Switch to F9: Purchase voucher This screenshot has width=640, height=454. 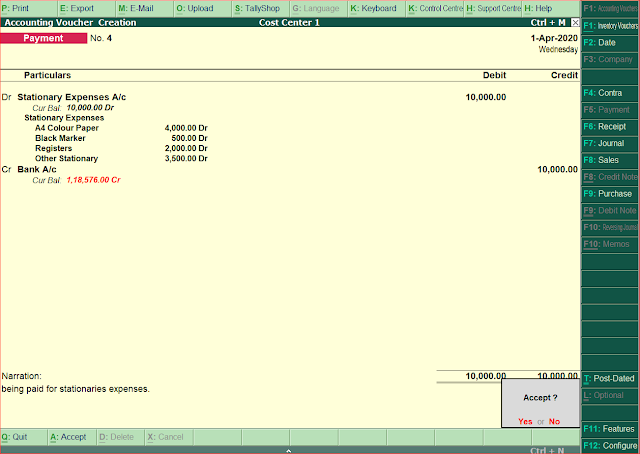coord(610,194)
